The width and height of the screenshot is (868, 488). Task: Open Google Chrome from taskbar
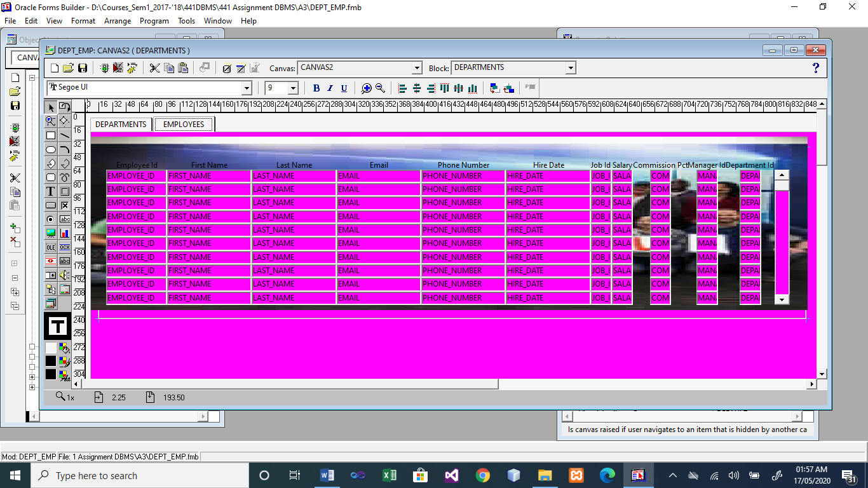(x=483, y=475)
